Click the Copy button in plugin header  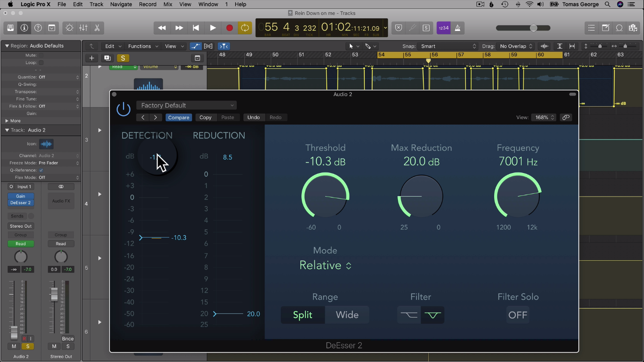click(205, 117)
